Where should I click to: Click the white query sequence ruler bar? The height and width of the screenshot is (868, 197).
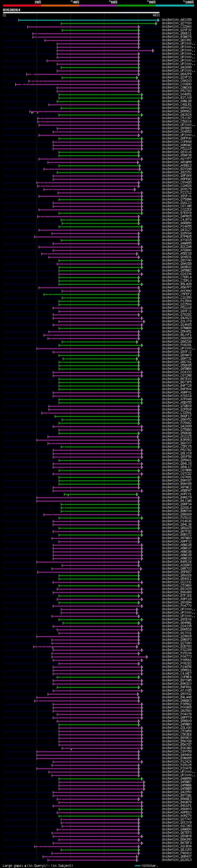click(81, 12)
